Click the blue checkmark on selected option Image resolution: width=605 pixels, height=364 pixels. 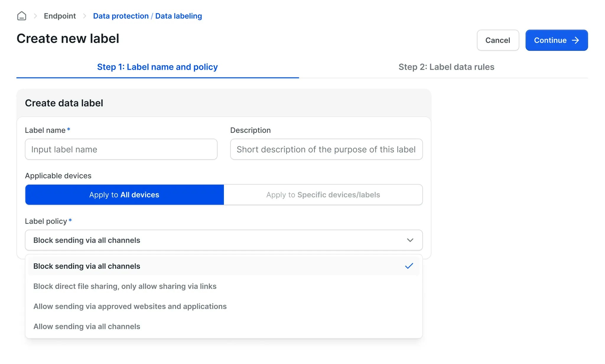coord(409,266)
